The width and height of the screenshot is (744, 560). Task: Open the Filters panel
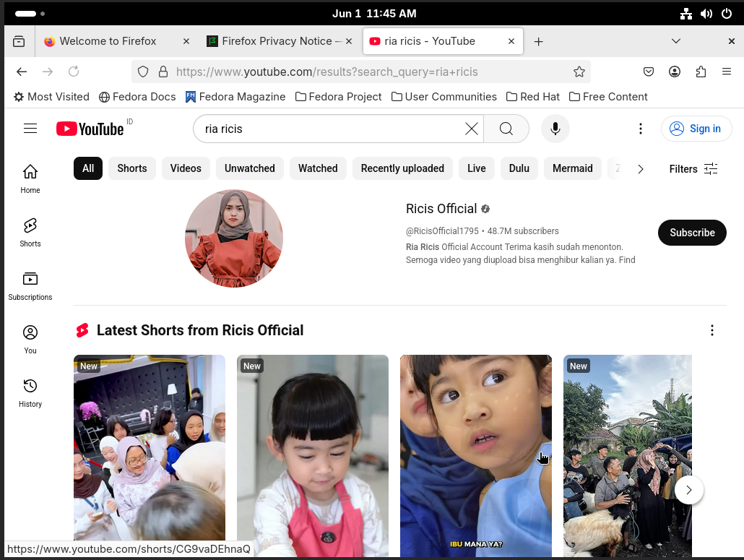[x=693, y=169]
